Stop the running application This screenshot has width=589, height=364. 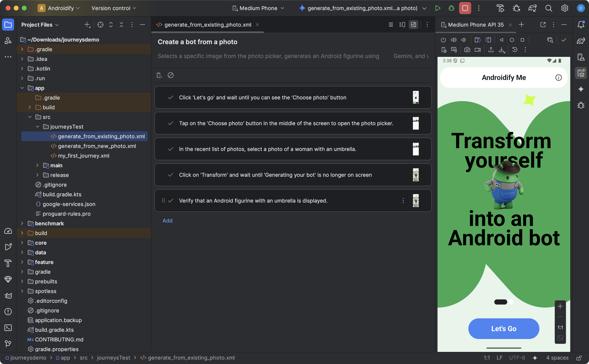pos(465,8)
